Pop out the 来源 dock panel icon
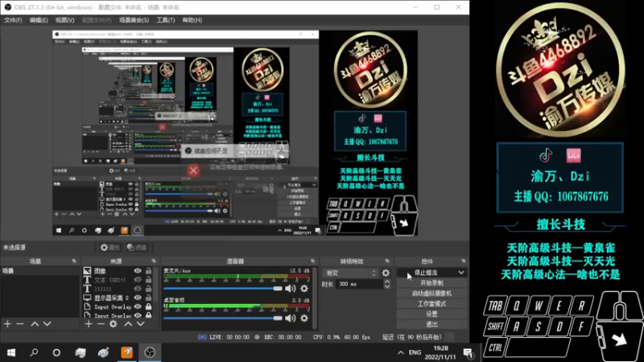Image resolution: width=644 pixels, height=362 pixels. coord(154,261)
